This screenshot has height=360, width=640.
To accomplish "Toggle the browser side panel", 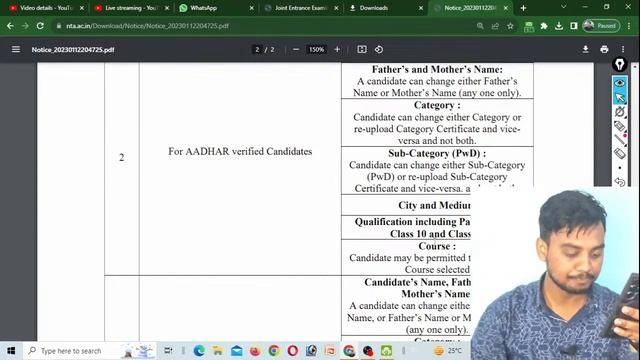I will (x=573, y=26).
